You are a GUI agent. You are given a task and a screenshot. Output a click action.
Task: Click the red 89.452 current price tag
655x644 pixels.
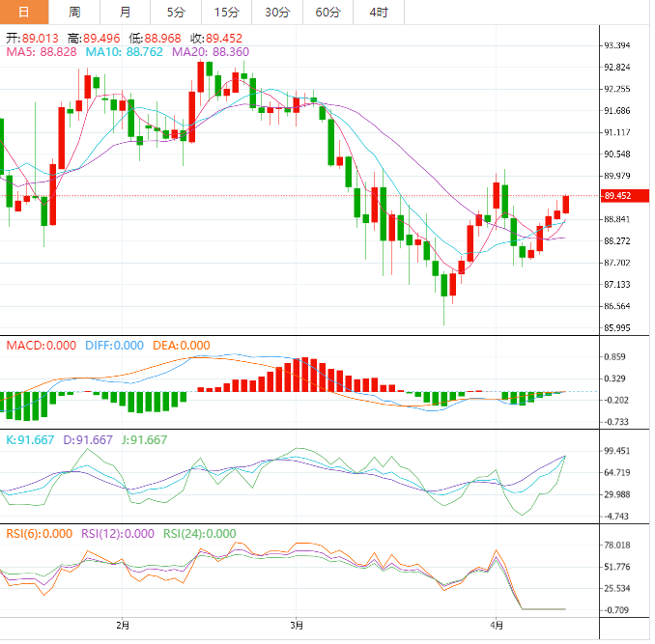click(x=617, y=196)
